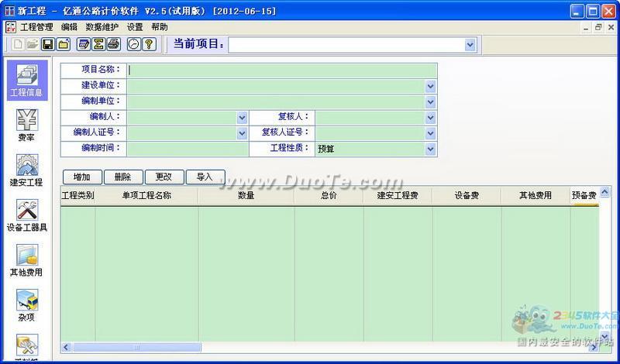620x364 pixels.
Task: Click the sigma summation toolbar icon
Action: click(x=98, y=44)
